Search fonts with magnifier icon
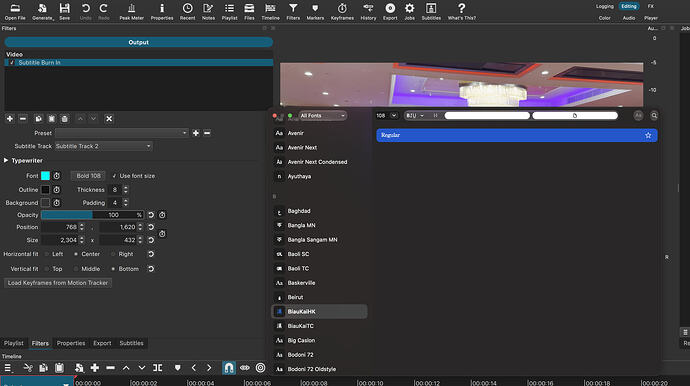Viewport: 690px width, 386px height. point(654,116)
